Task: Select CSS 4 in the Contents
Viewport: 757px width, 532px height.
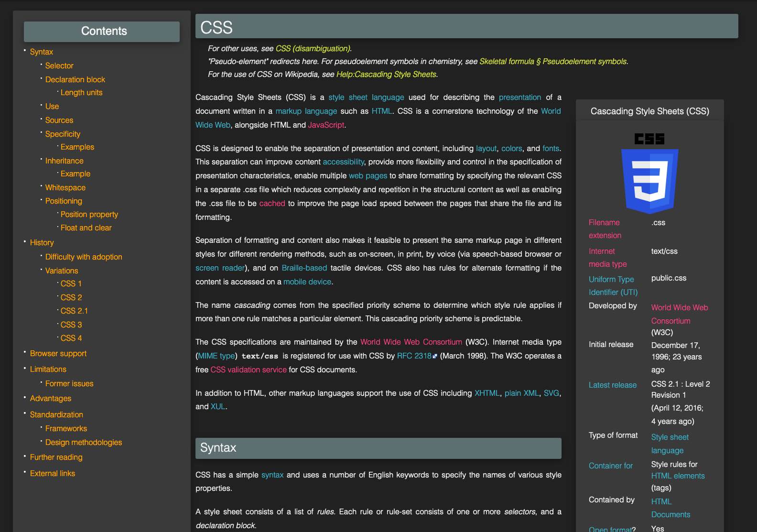Action: point(71,338)
